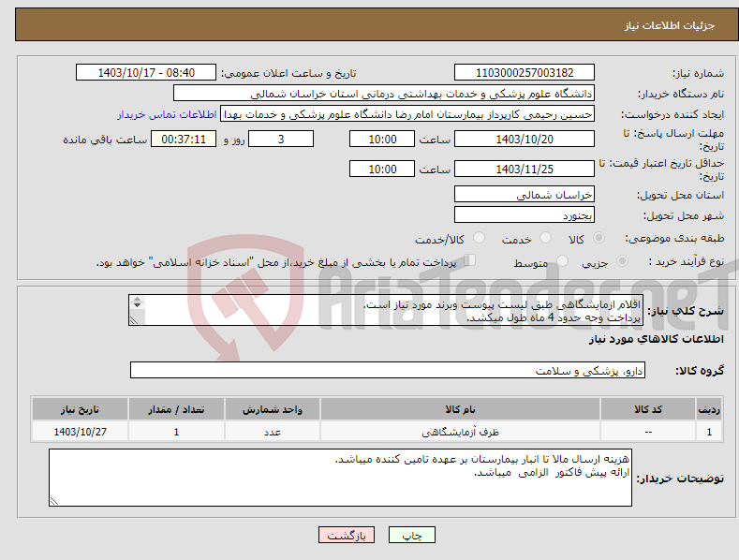Viewport: 739px width, 560px height.
Task: Open the اطلاعات تماس خریدار link
Action: pyautogui.click(x=167, y=114)
